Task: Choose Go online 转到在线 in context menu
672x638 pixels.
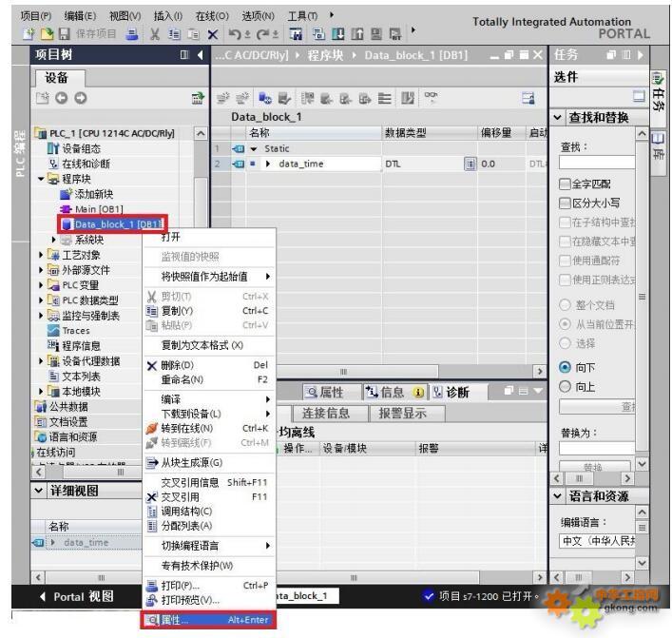Action: [208, 428]
